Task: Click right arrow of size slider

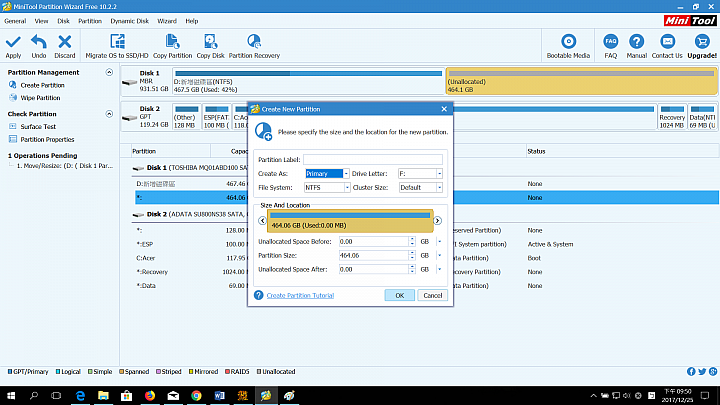Action: click(x=437, y=221)
